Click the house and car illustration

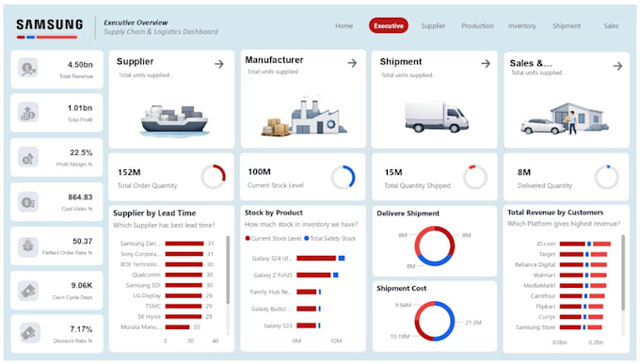565,119
